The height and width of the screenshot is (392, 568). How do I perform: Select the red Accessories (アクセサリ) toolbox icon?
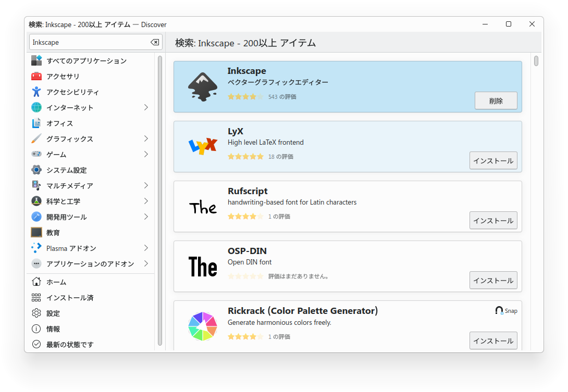(36, 76)
